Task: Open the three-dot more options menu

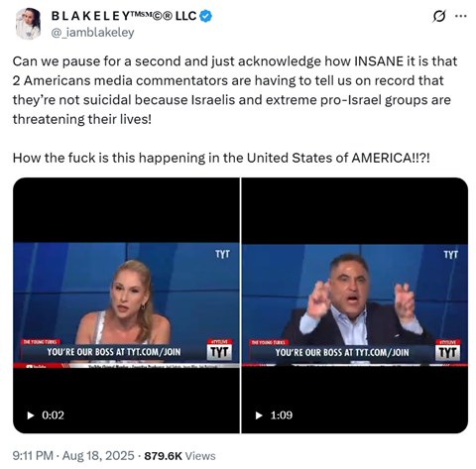Action: [461, 16]
